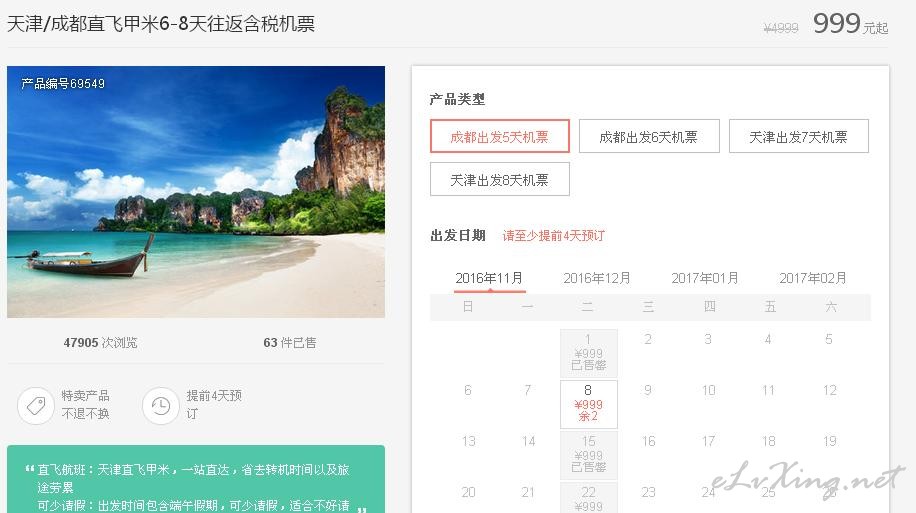
Task: Open the 2017年02月 month tab
Action: (x=813, y=278)
